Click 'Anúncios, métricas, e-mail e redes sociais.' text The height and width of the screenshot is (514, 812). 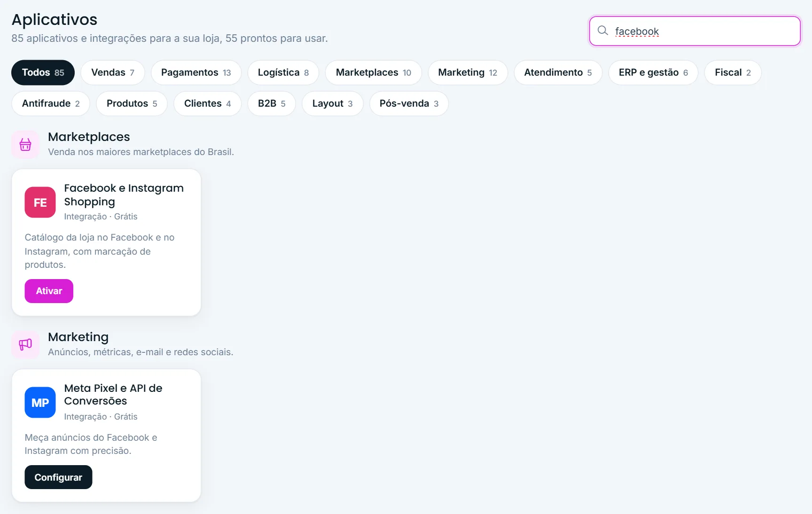(141, 352)
